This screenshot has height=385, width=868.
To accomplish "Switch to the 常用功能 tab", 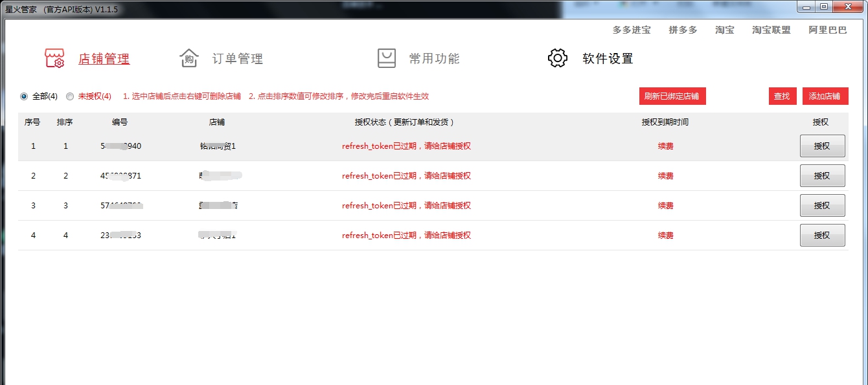I will point(434,59).
